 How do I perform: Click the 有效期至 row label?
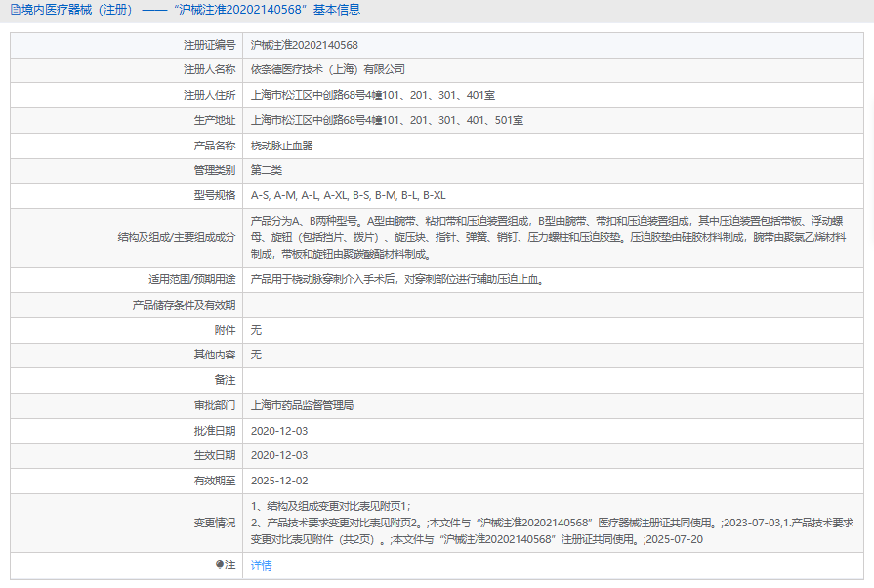[215, 481]
